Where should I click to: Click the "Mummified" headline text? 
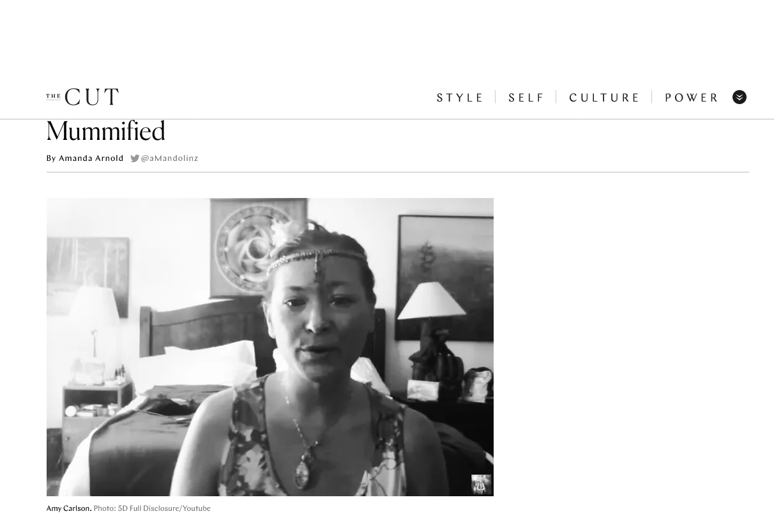pyautogui.click(x=106, y=132)
